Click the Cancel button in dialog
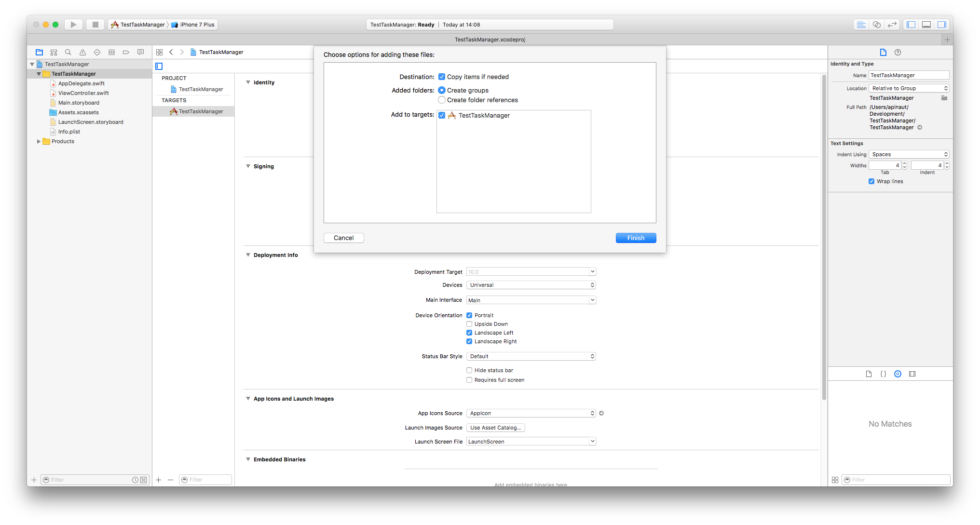Image resolution: width=980 pixels, height=525 pixels. (343, 238)
